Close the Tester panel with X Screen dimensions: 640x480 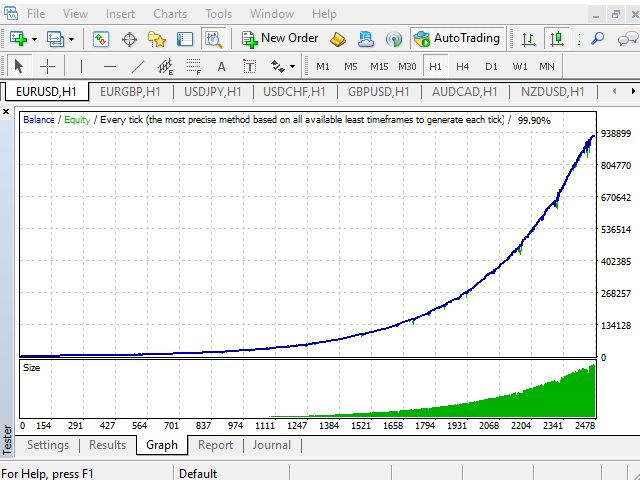(x=6, y=111)
